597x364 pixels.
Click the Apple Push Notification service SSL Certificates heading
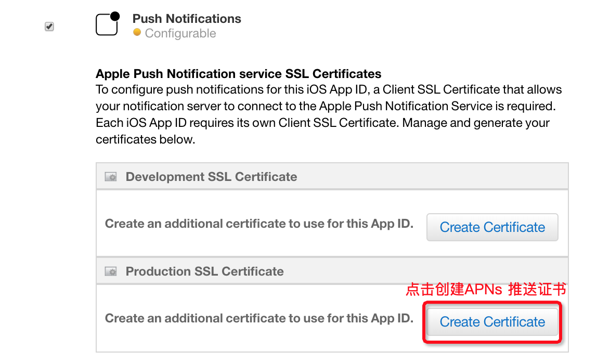[238, 73]
